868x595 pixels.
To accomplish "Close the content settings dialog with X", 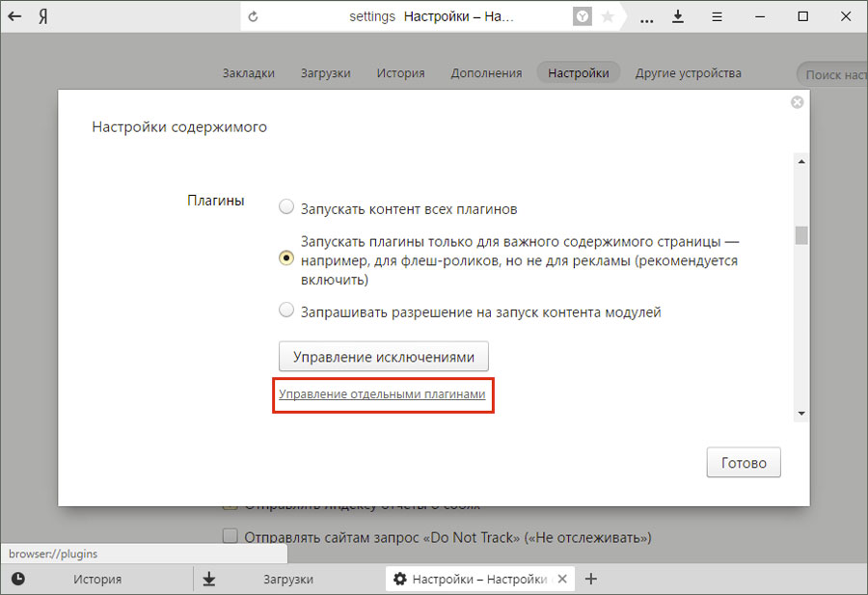I will 798,102.
